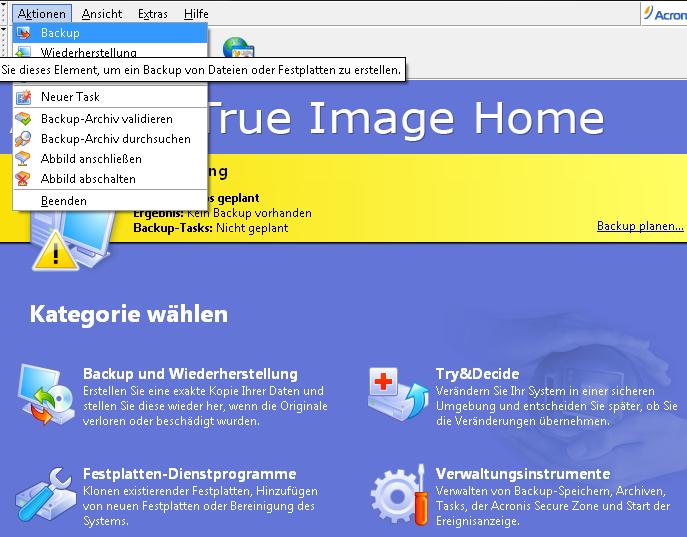Choose Wiederherstellung menu entry
Image resolution: width=687 pixels, height=537 pixels.
click(110, 50)
